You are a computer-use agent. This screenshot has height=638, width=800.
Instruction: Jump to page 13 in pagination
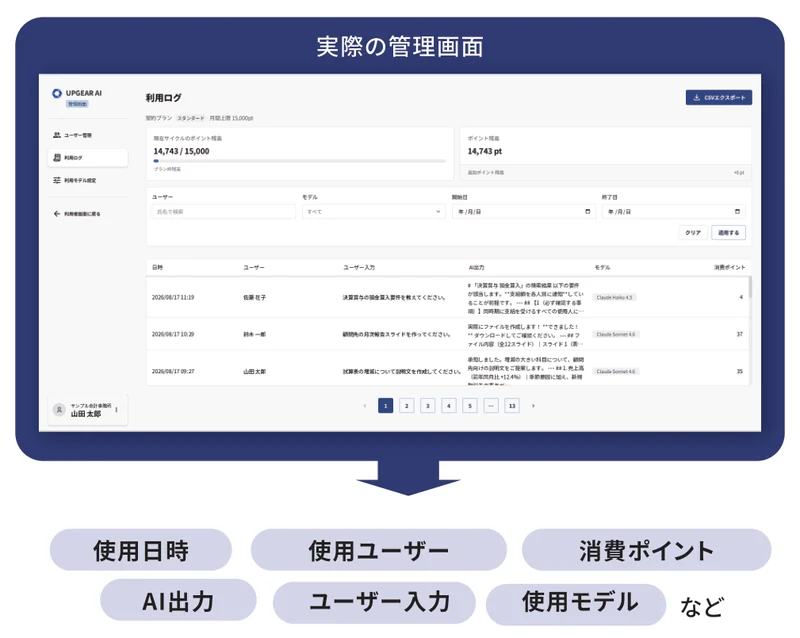click(512, 406)
